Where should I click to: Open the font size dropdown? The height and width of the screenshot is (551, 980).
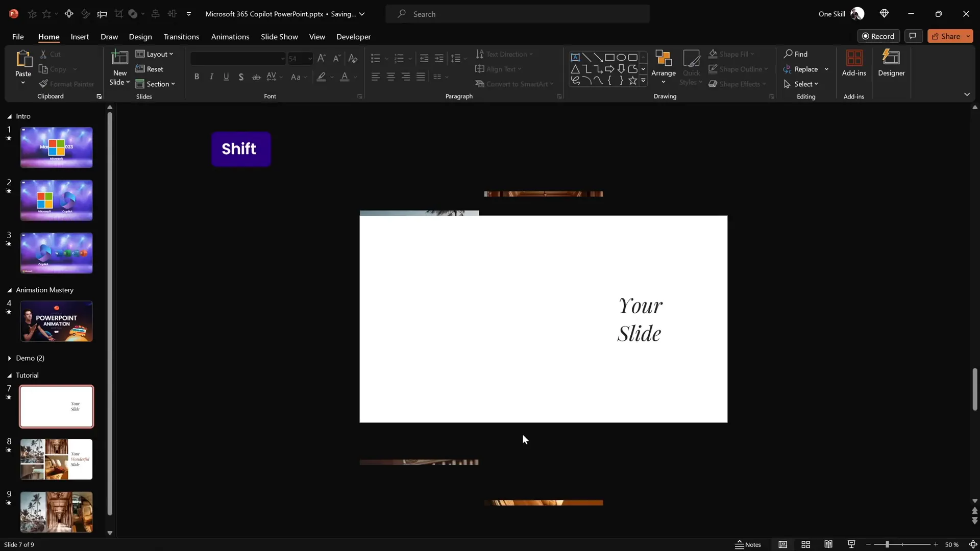pos(310,58)
